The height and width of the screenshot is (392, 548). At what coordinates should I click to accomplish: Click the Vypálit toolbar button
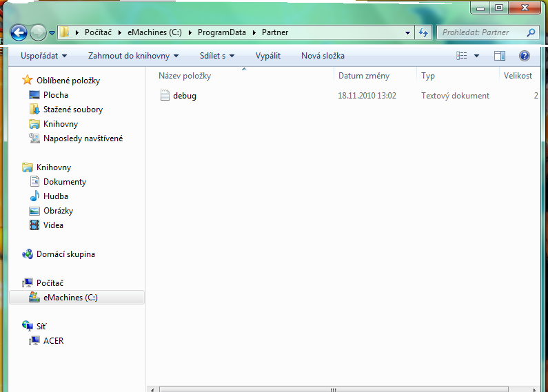tap(267, 56)
